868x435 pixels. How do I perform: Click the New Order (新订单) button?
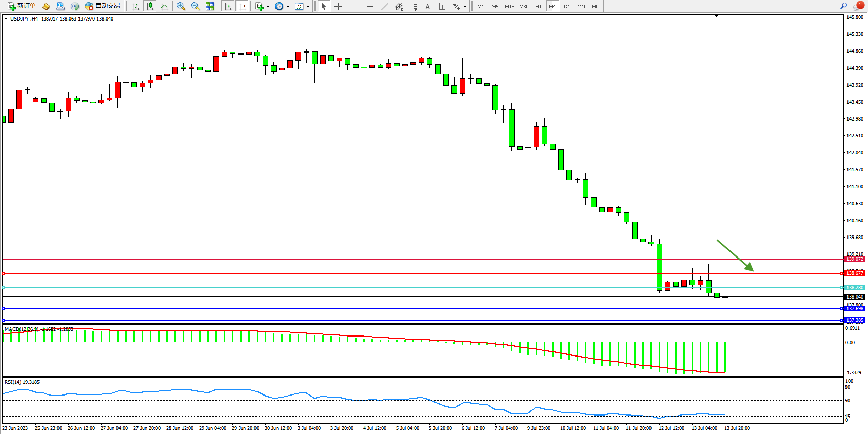[x=22, y=6]
